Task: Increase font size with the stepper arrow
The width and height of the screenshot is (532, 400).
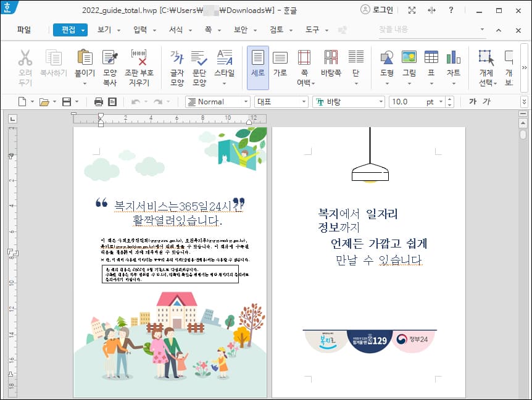Action: [449, 99]
